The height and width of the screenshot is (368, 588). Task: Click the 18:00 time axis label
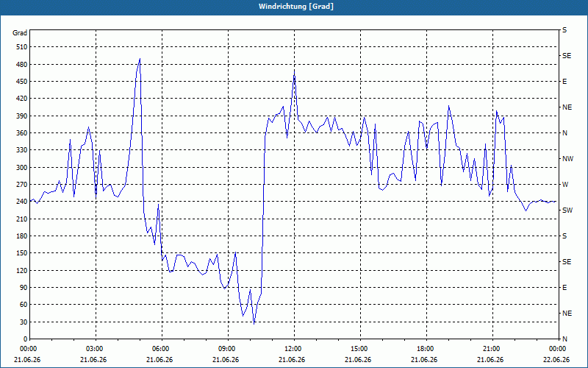click(426, 348)
